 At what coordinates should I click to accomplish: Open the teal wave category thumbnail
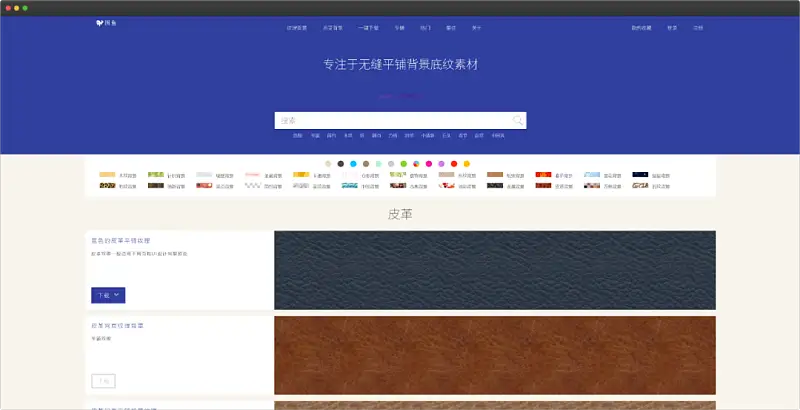tap(349, 186)
